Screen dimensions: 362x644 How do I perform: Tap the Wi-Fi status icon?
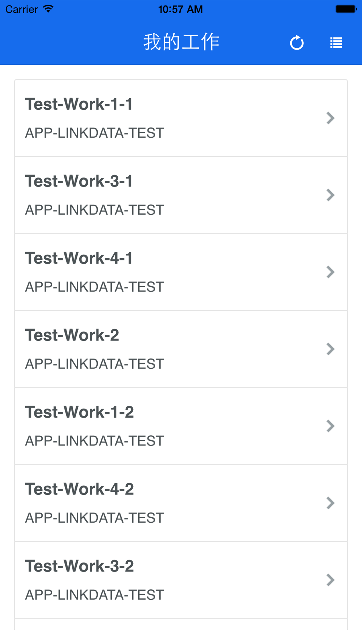(48, 9)
